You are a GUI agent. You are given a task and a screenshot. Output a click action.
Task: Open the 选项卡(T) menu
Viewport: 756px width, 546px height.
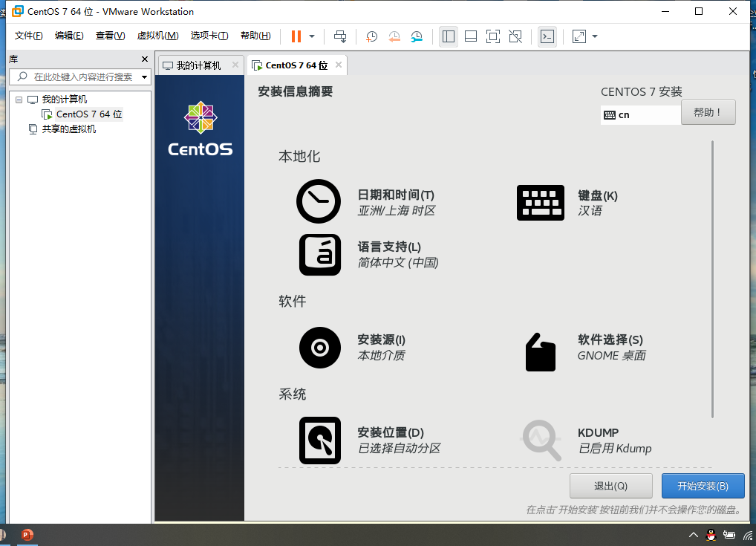tap(209, 36)
